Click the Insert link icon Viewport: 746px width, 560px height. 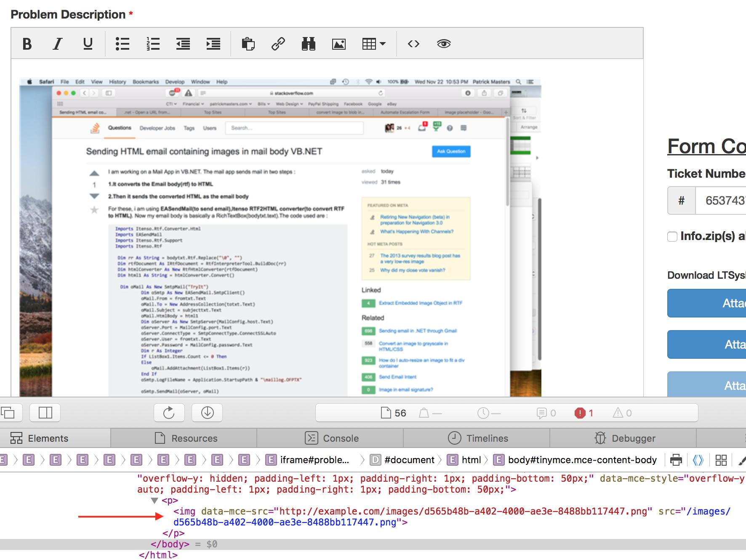pyautogui.click(x=278, y=44)
